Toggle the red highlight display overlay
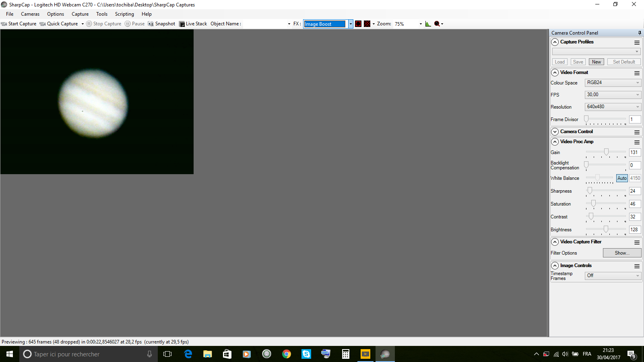 click(358, 24)
